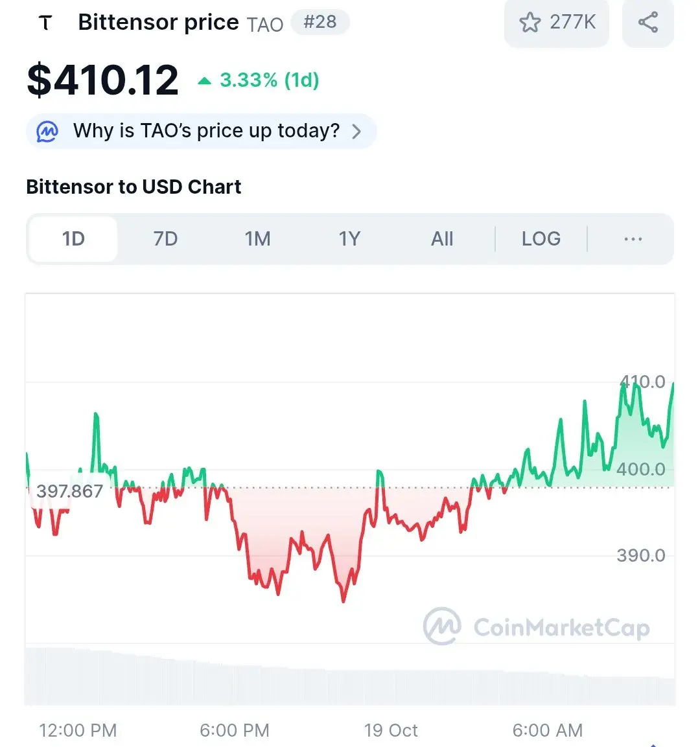Toggle the LOG scale option
Screen dimensions: 700x747
541,239
